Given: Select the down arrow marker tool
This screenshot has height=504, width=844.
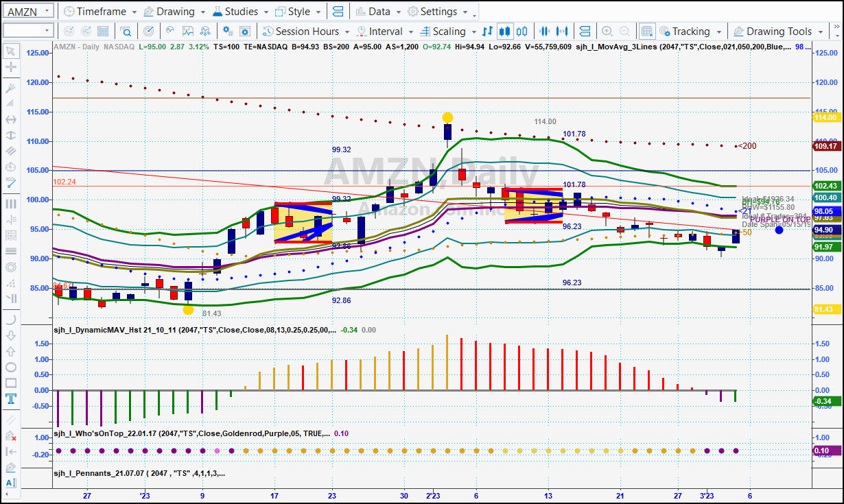Looking at the screenshot, I should coord(11,335).
